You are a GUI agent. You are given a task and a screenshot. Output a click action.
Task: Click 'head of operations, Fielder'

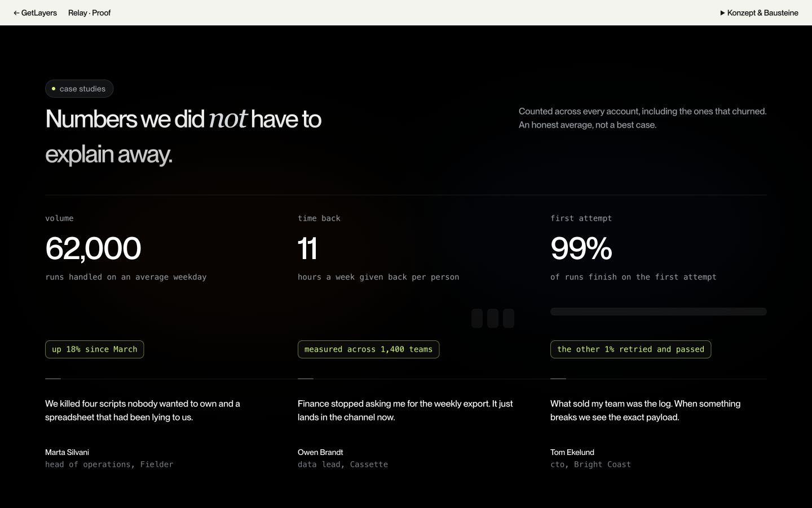pyautogui.click(x=109, y=465)
